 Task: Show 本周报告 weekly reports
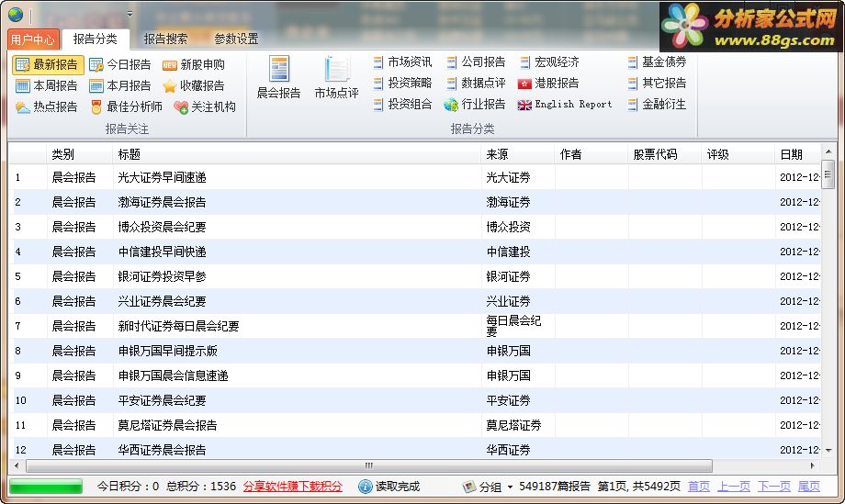[47, 85]
